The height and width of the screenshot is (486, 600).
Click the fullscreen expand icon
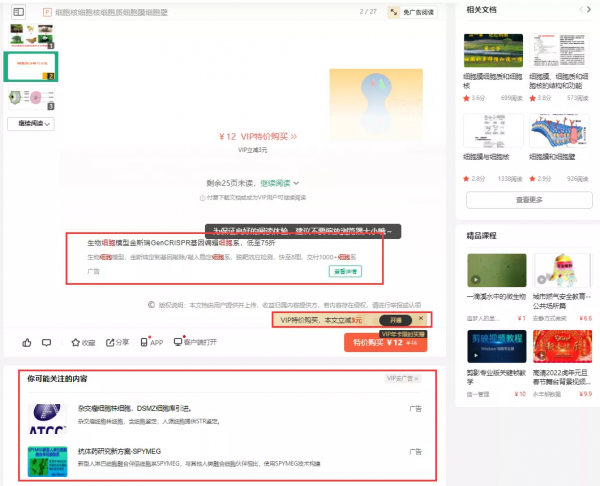394,12
